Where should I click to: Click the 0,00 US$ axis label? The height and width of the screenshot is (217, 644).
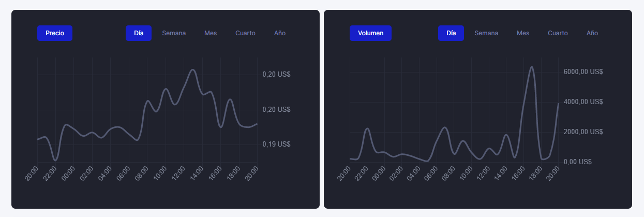pyautogui.click(x=577, y=162)
